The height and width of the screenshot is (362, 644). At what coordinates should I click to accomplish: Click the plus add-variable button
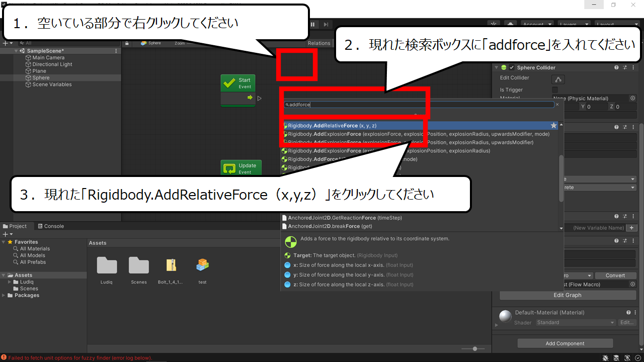[631, 228]
